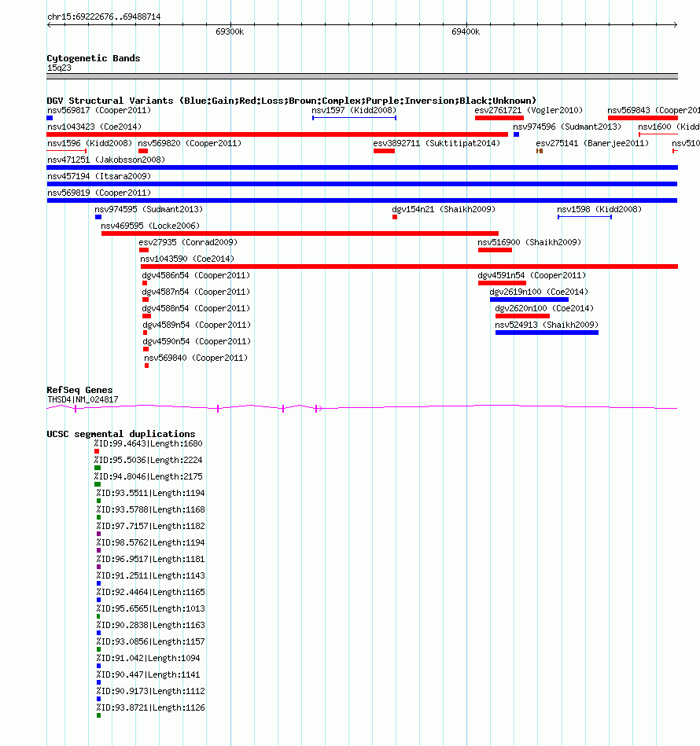The width and height of the screenshot is (700, 746).
Task: Click dgv4587n54 (Cooper2011) label
Action: coord(196,292)
